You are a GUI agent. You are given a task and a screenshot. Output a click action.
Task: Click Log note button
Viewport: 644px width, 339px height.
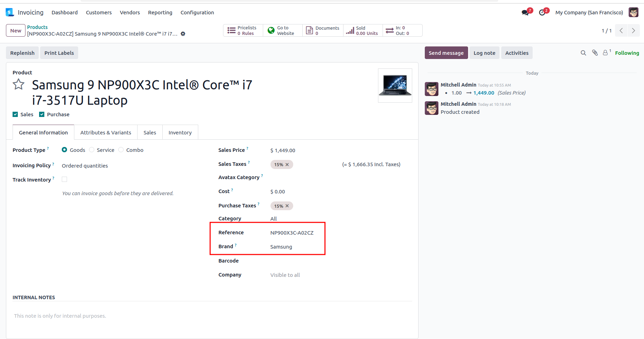point(484,53)
